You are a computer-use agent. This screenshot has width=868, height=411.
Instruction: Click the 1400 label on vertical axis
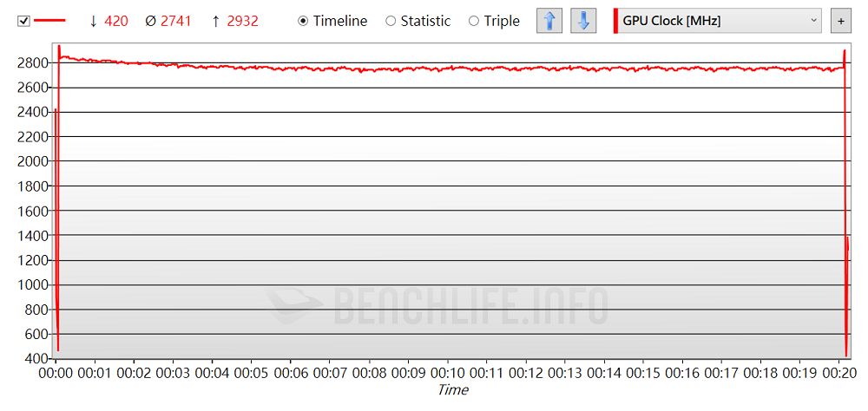(x=33, y=235)
